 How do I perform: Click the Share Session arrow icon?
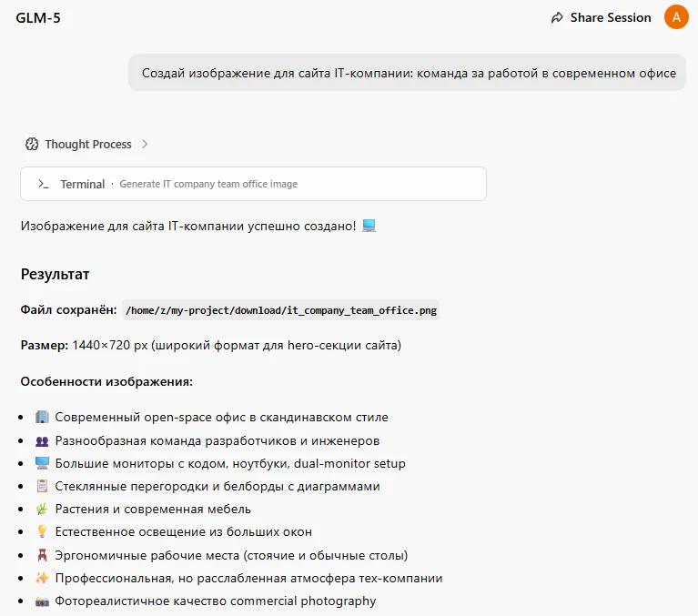pos(557,18)
